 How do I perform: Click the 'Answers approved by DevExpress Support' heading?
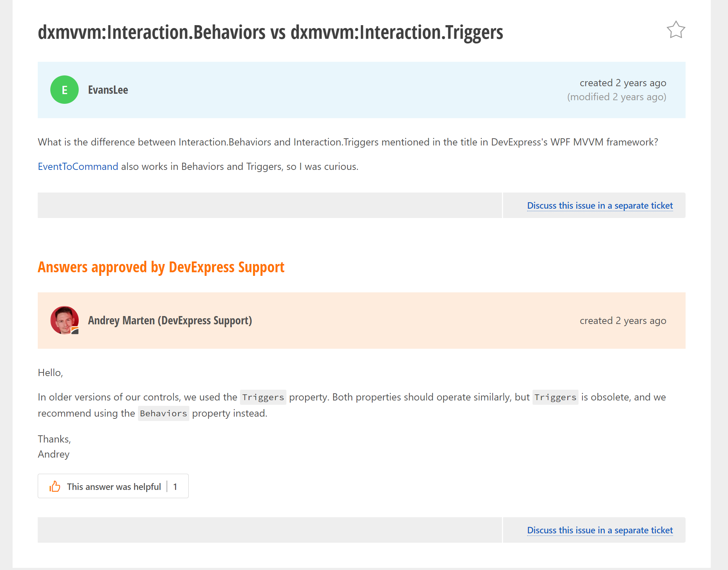coord(161,267)
